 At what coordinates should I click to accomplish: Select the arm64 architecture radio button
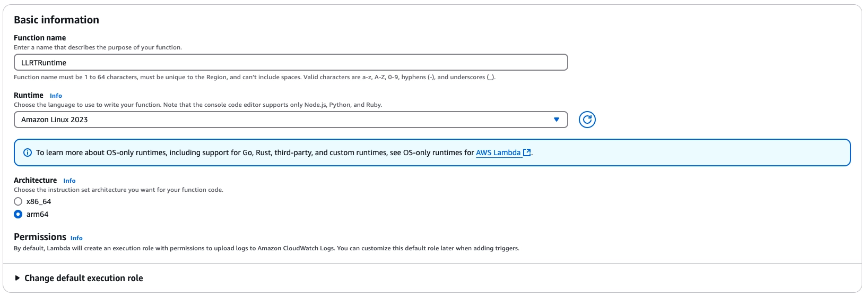point(18,214)
